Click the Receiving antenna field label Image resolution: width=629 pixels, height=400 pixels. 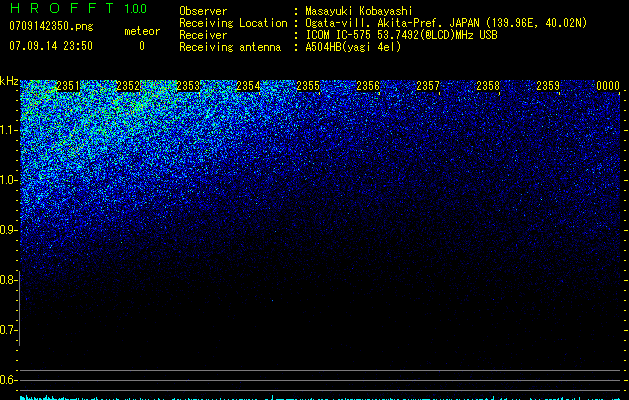click(230, 47)
